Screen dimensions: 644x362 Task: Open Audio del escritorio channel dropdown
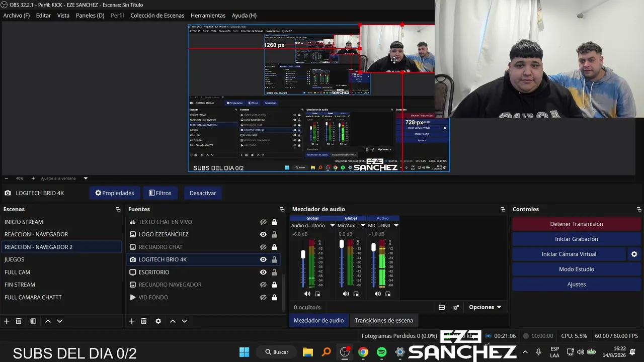[332, 226]
